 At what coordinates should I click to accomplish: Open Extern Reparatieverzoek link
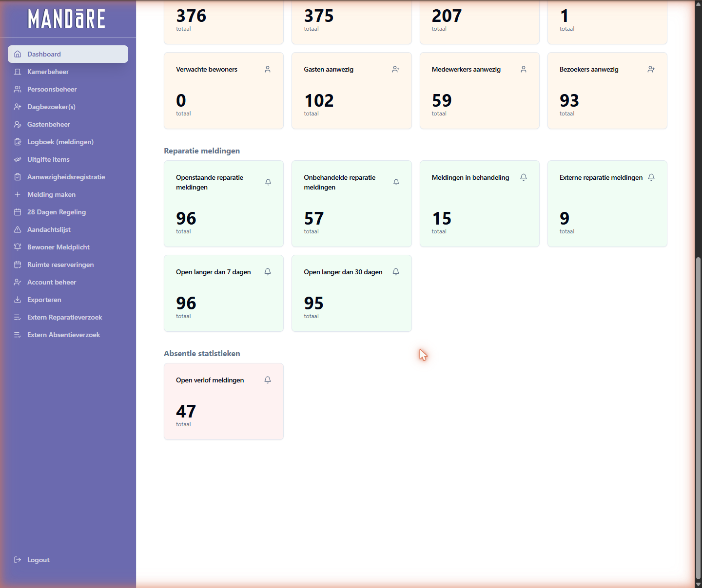(x=68, y=317)
